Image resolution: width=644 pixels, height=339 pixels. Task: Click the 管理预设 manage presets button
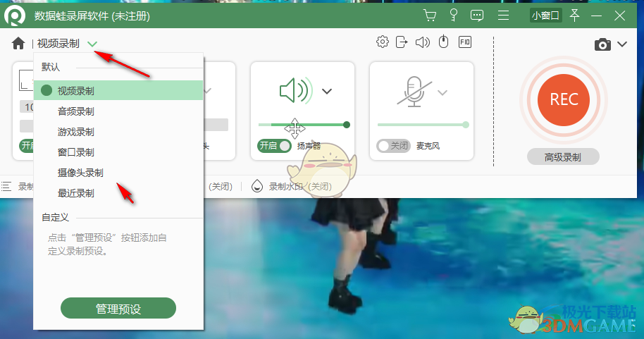118,309
